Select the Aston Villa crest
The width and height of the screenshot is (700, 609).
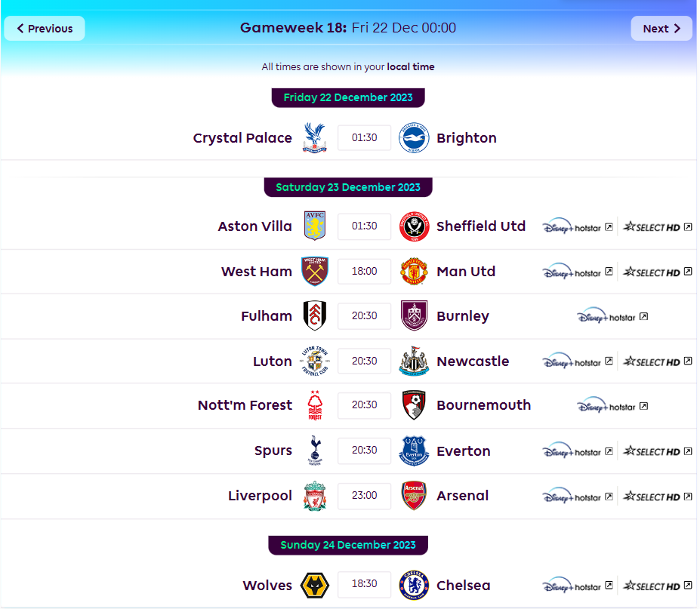pos(315,226)
